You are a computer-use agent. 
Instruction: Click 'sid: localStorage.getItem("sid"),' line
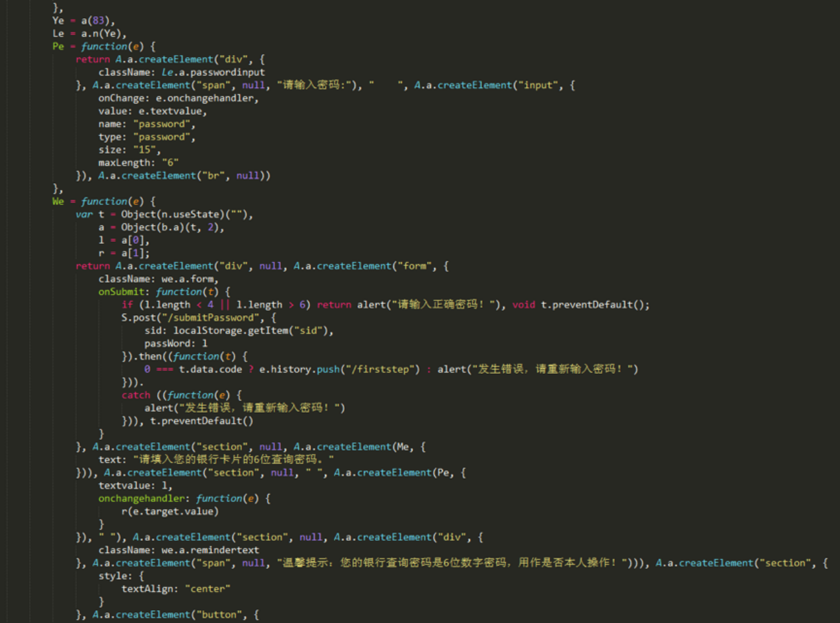click(239, 331)
